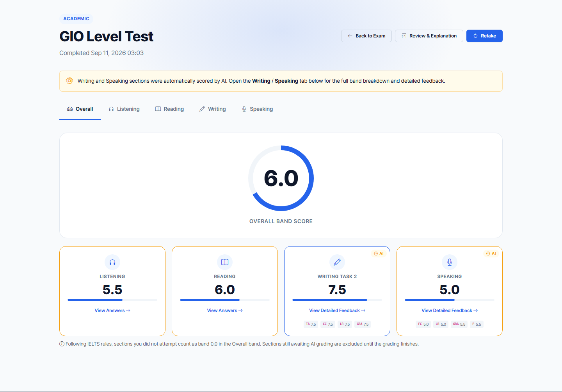
Task: Click the bold Writing word in the yellow notice
Action: (x=261, y=81)
